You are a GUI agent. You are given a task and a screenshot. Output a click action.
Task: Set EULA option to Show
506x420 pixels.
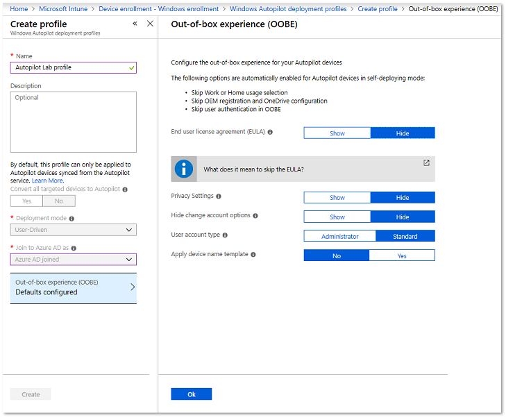point(337,133)
